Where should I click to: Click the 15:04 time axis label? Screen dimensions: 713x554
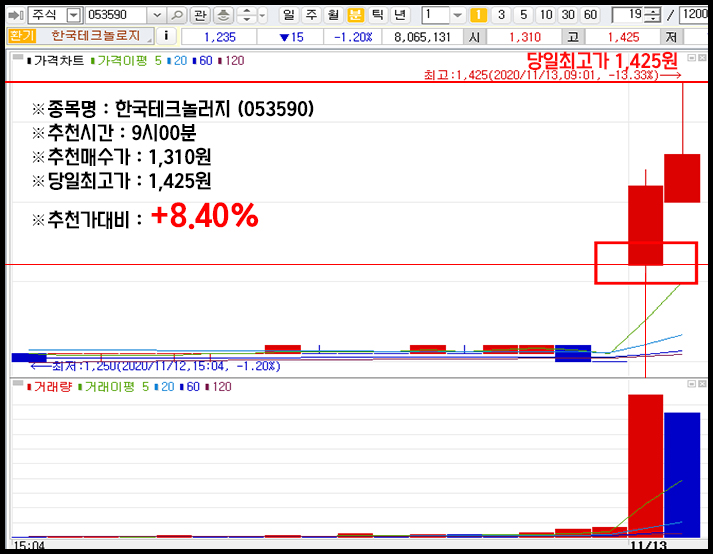click(29, 545)
